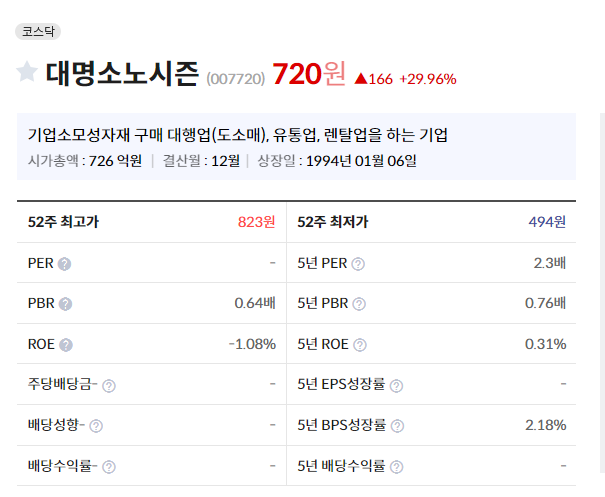Click the 대명소노시즌 stock name
This screenshot has height=497, width=605.
click(x=122, y=73)
